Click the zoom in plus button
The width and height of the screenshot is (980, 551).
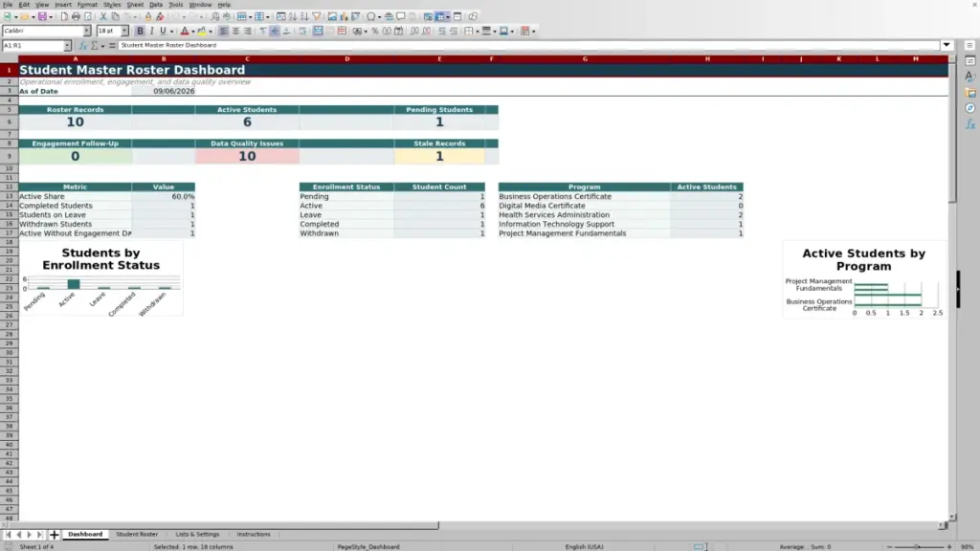tap(949, 546)
